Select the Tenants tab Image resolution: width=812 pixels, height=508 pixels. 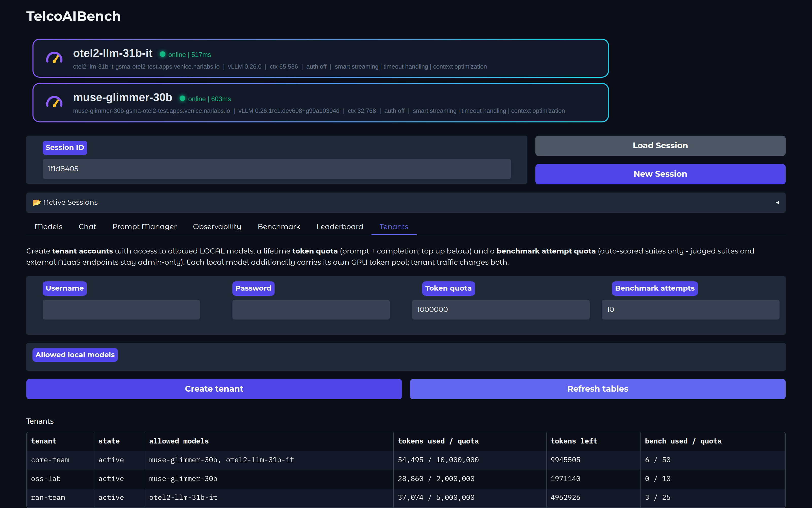tap(394, 227)
